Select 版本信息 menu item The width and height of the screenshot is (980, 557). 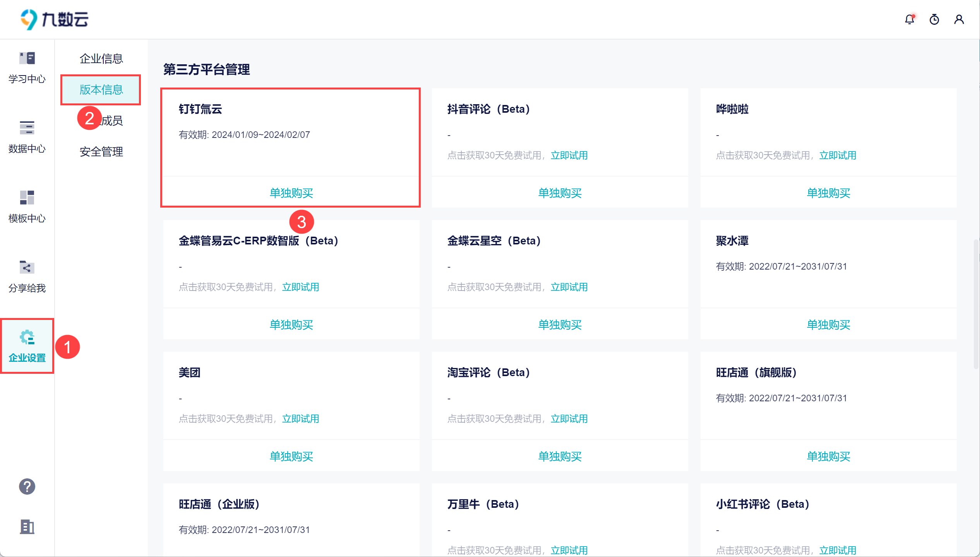coord(101,89)
